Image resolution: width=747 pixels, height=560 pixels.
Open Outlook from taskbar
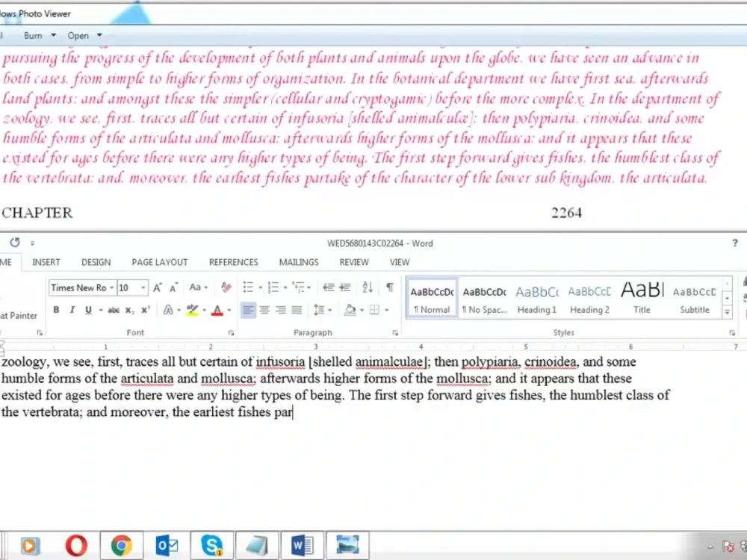click(167, 546)
